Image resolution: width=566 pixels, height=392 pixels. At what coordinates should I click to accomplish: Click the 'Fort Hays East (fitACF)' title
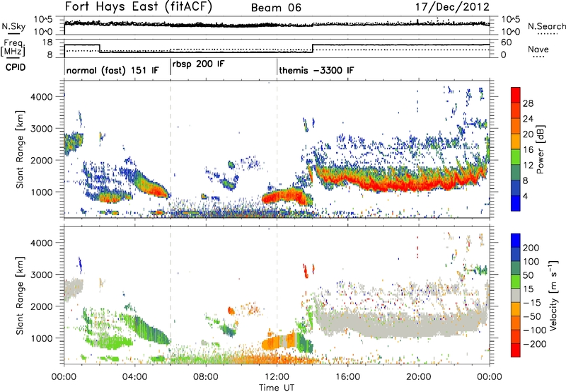click(138, 7)
